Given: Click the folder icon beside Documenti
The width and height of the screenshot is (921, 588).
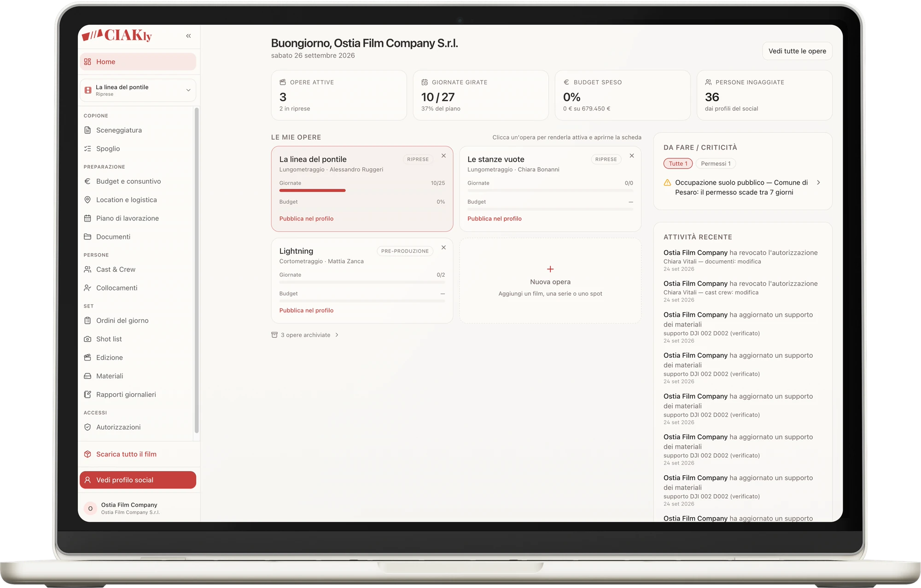Looking at the screenshot, I should (87, 237).
